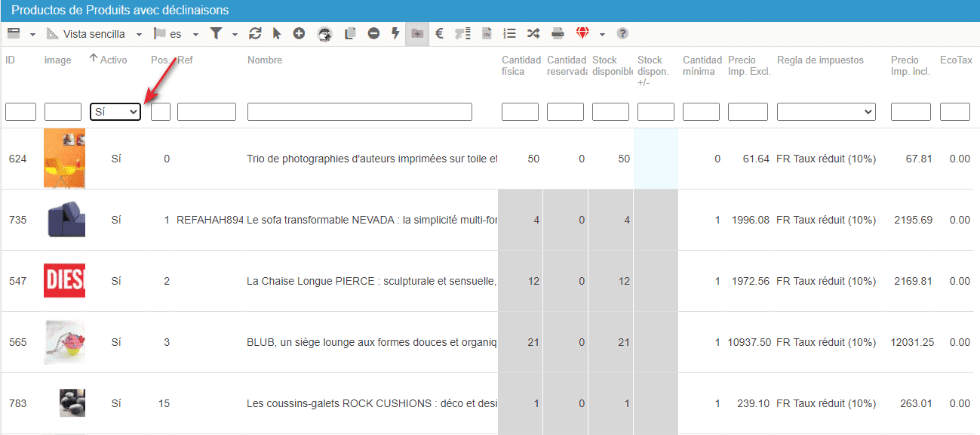Click the lightning bolt quick action icon
The height and width of the screenshot is (435, 980).
click(x=395, y=34)
